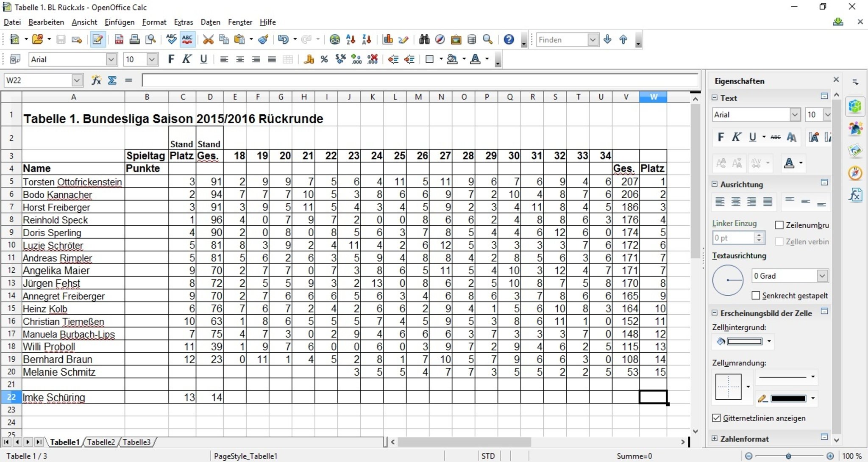Viewport: 868px width, 462px height.
Task: Open Find & Replace binoculars icon
Action: coord(424,40)
